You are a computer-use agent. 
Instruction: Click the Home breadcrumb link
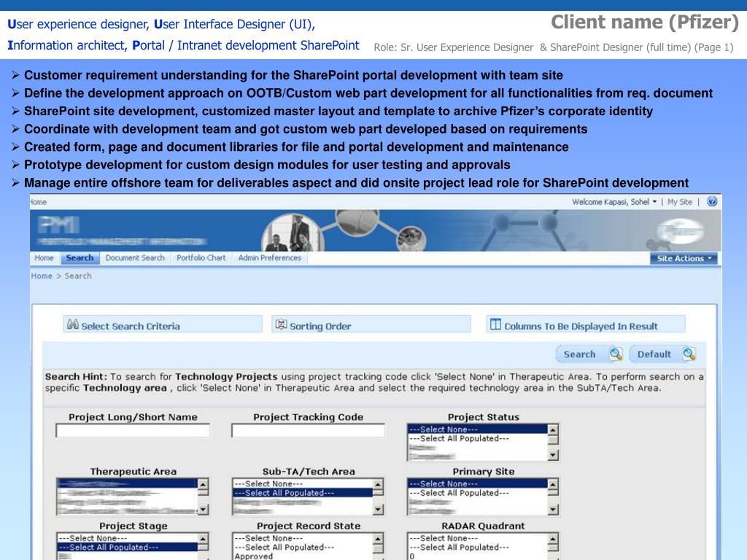(42, 276)
